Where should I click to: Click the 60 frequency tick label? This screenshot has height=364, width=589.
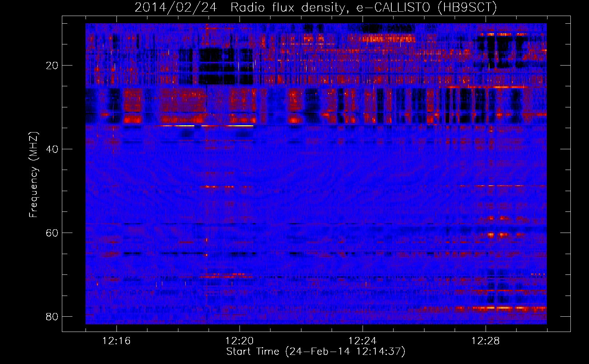click(x=52, y=233)
